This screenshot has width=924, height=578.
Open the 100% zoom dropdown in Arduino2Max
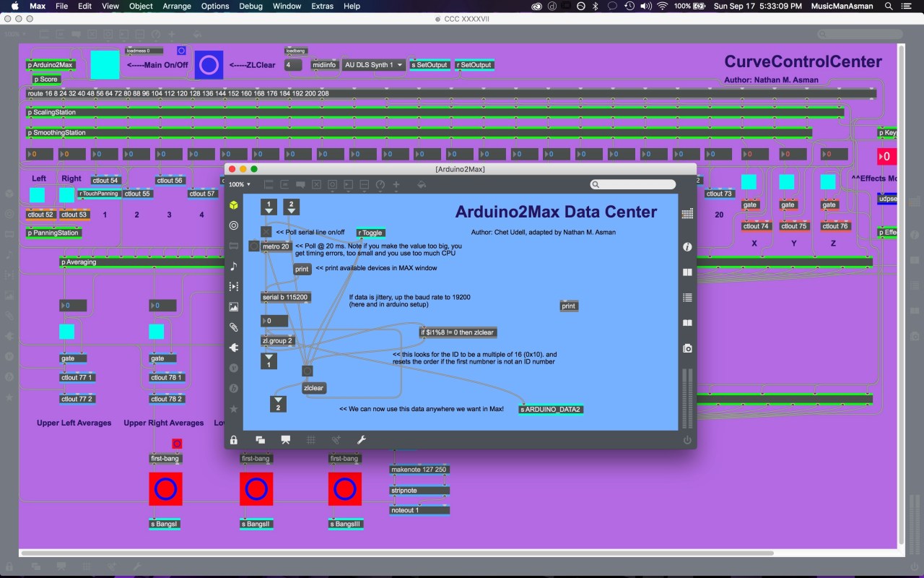(x=240, y=185)
